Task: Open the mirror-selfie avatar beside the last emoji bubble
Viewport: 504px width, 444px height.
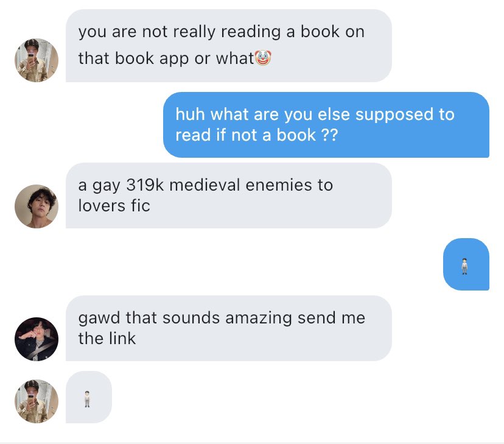Action: [x=37, y=401]
